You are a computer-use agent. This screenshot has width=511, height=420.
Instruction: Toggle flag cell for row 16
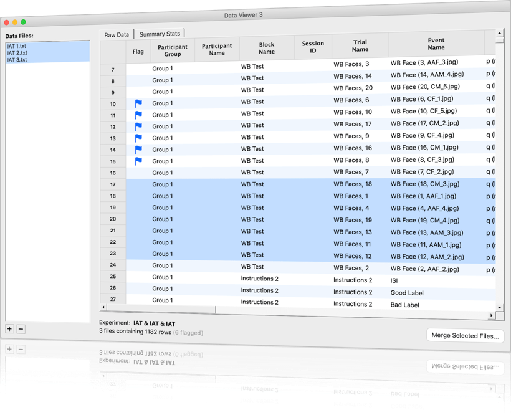[x=138, y=173]
